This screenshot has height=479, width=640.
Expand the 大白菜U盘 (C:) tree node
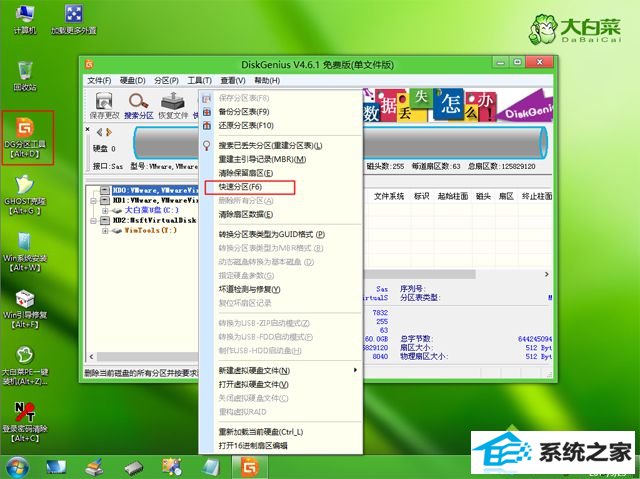tap(105, 211)
